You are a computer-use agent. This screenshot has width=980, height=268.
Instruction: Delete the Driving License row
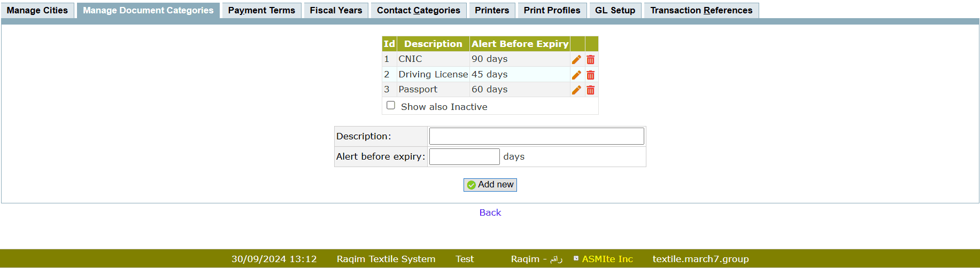(x=590, y=75)
